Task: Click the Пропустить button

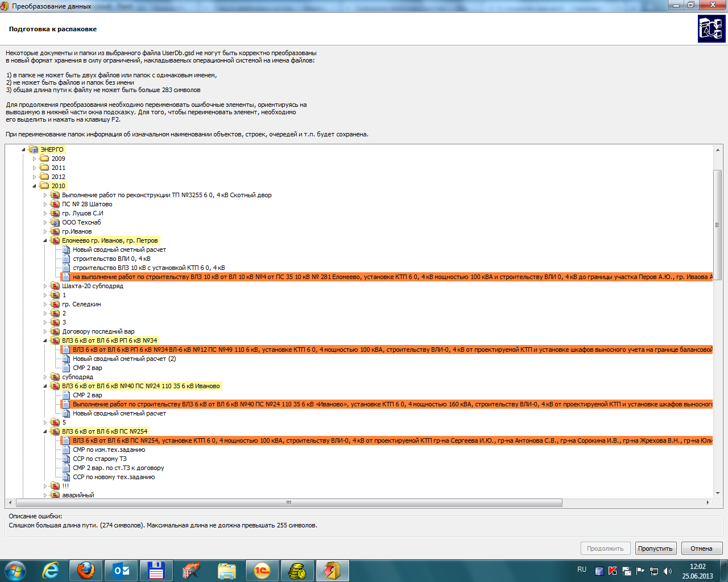Action: click(x=656, y=548)
